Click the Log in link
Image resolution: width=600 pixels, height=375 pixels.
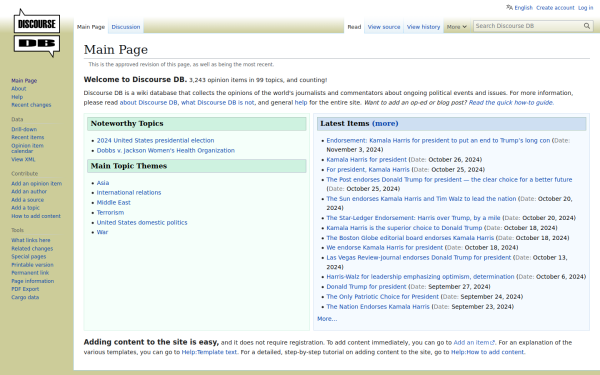coord(585,8)
